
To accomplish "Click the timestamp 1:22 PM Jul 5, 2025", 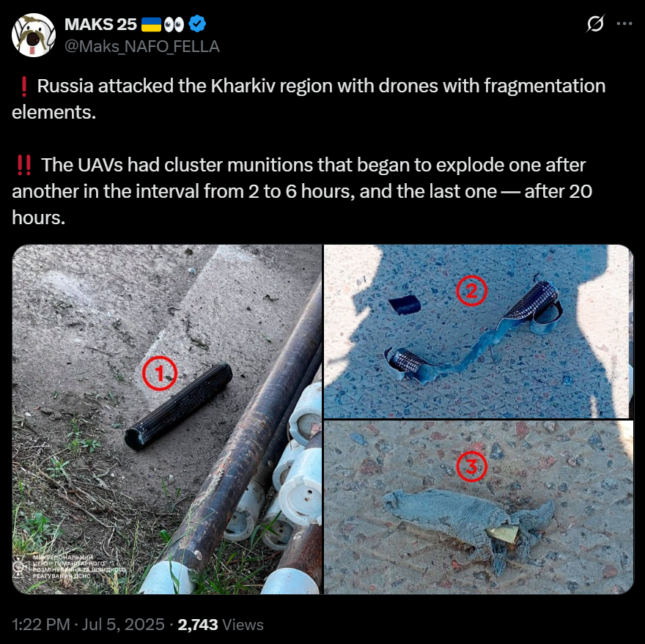I will [88, 624].
